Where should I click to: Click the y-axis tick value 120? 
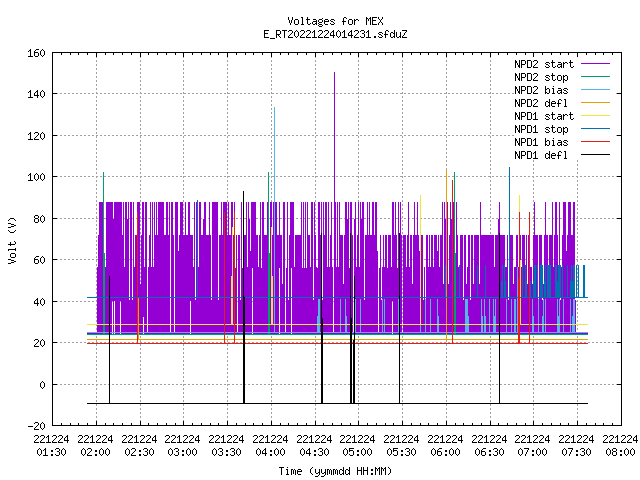[x=36, y=136]
